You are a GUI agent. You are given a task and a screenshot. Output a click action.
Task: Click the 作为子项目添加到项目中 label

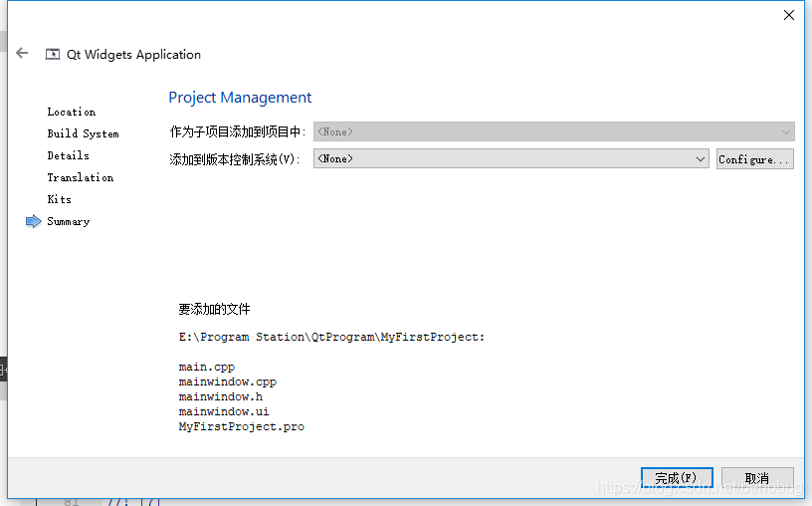238,131
